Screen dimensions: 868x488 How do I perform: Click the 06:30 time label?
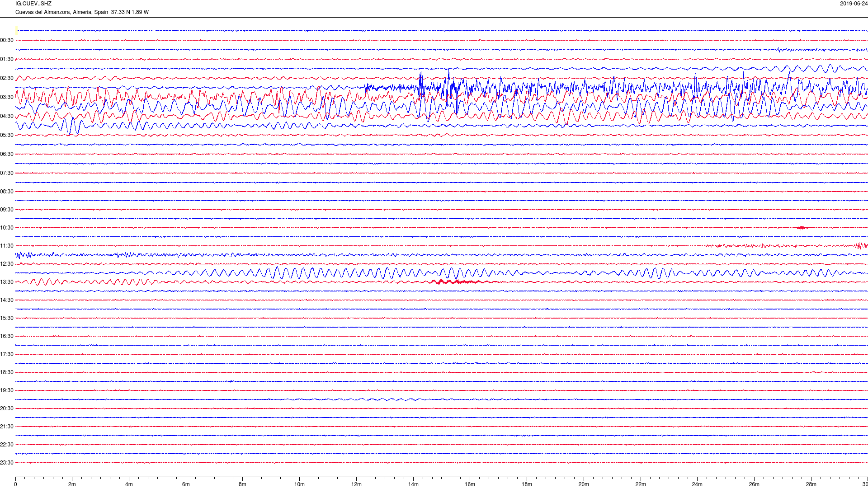tap(7, 154)
